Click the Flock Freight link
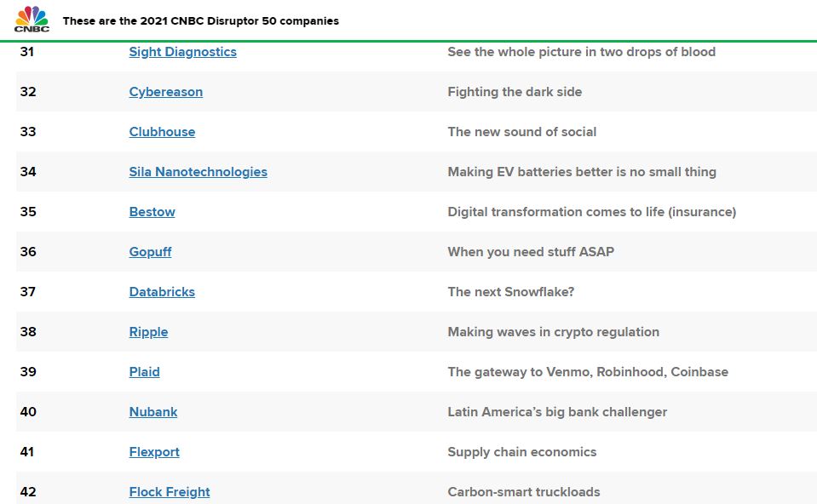 pyautogui.click(x=170, y=492)
